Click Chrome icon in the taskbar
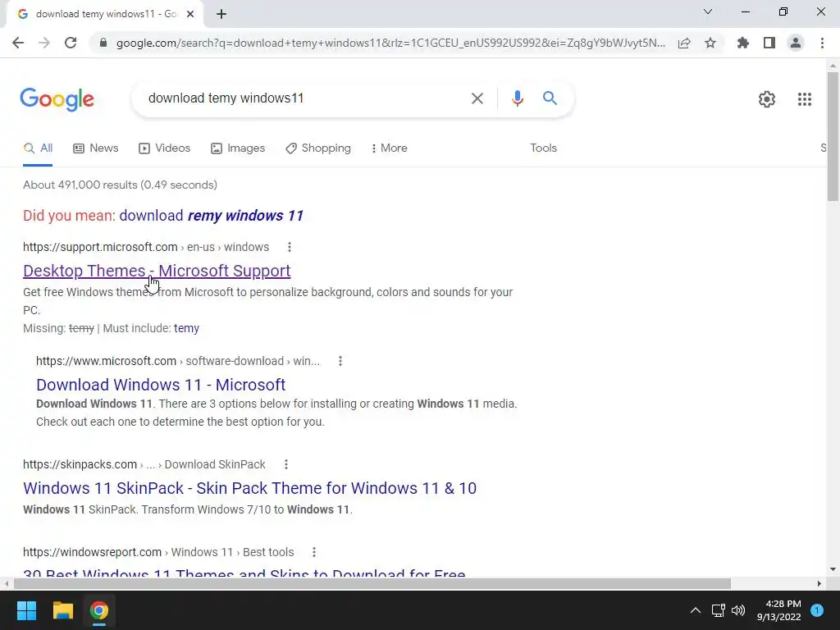This screenshot has height=630, width=840. pos(99,610)
